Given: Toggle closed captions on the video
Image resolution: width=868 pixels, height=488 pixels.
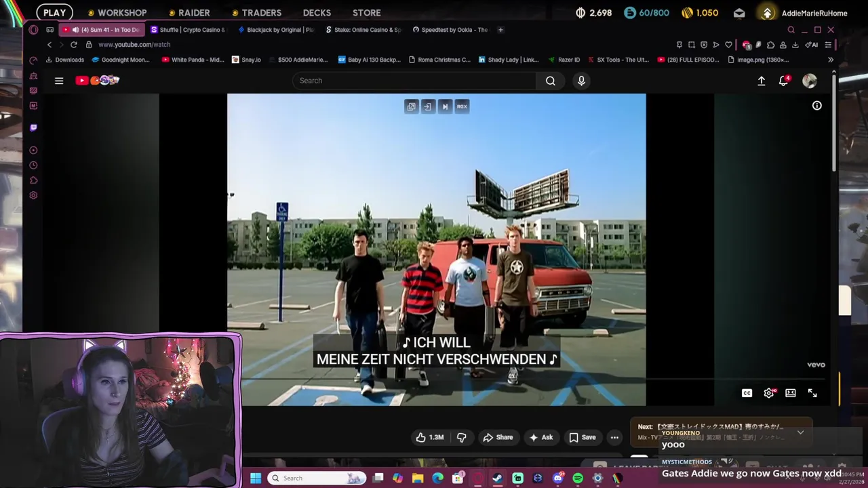Looking at the screenshot, I should click(747, 393).
